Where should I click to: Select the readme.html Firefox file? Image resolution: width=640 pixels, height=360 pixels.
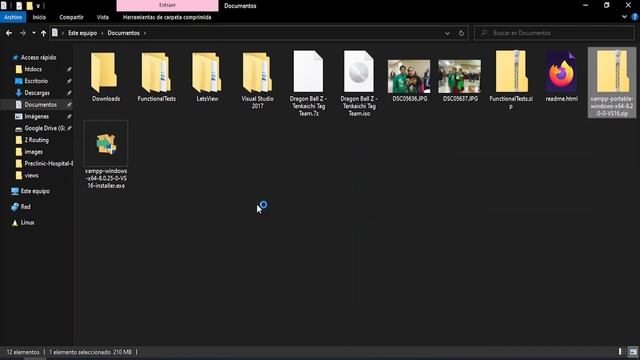tap(561, 76)
